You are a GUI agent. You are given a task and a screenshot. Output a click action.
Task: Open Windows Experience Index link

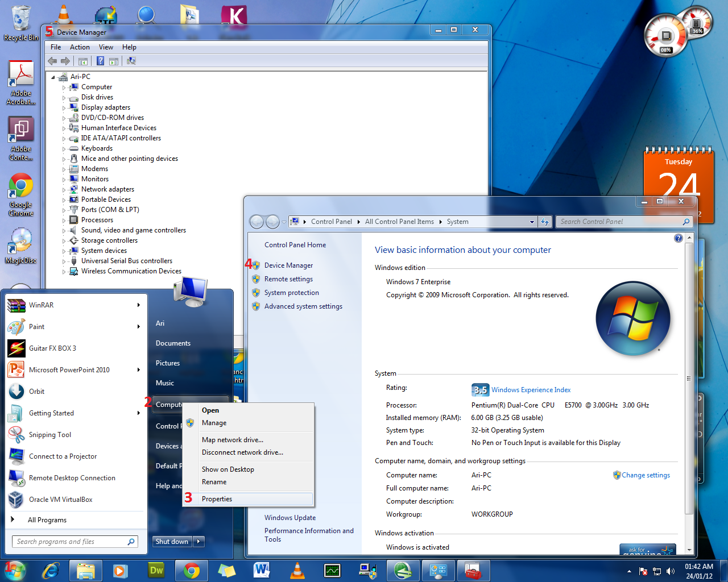coord(531,390)
